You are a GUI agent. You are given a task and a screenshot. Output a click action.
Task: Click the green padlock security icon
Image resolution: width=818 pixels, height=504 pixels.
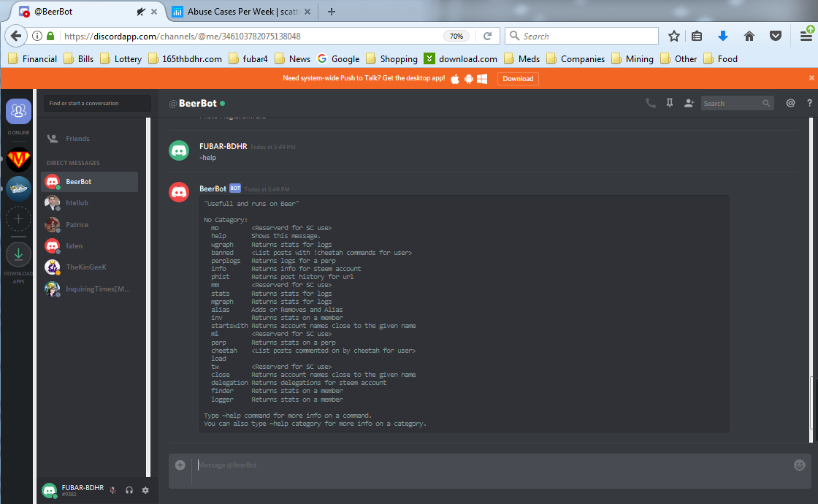point(50,36)
